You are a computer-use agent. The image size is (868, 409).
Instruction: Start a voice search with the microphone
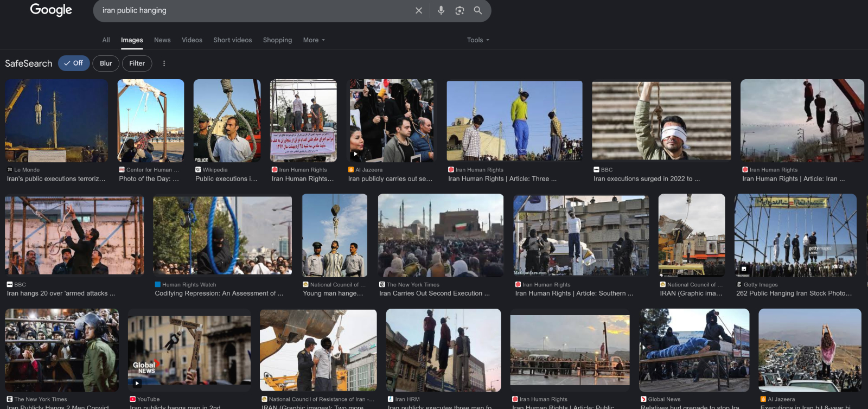(441, 10)
